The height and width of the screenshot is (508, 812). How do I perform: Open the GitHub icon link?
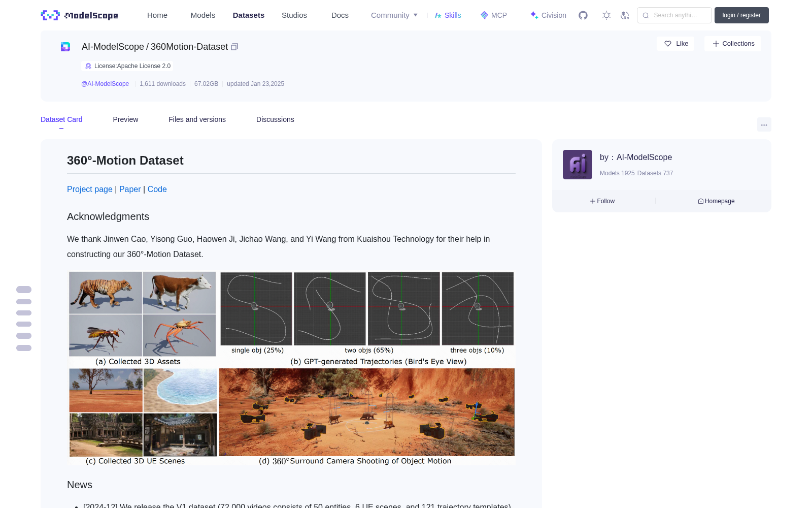pyautogui.click(x=583, y=15)
